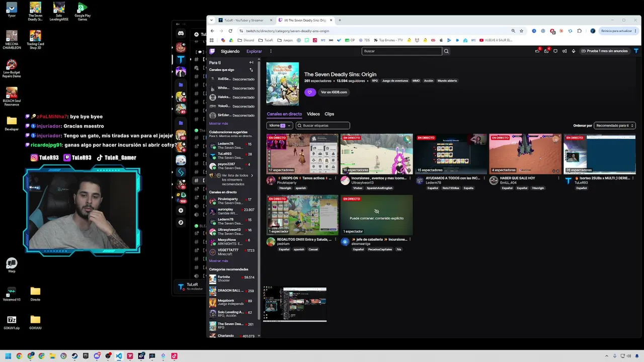Open the Bits diamond icon in Twitch header
The width and height of the screenshot is (644, 362).
tap(574, 51)
